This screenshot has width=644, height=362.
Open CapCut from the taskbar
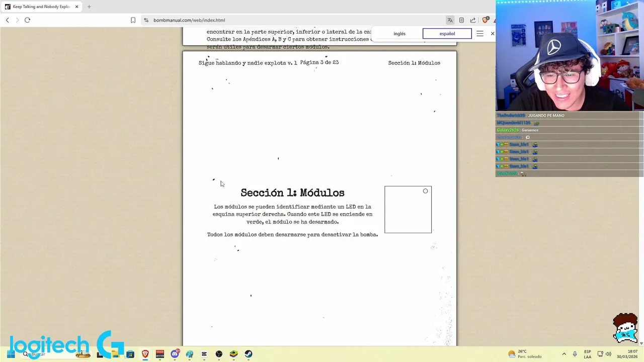coord(204,354)
